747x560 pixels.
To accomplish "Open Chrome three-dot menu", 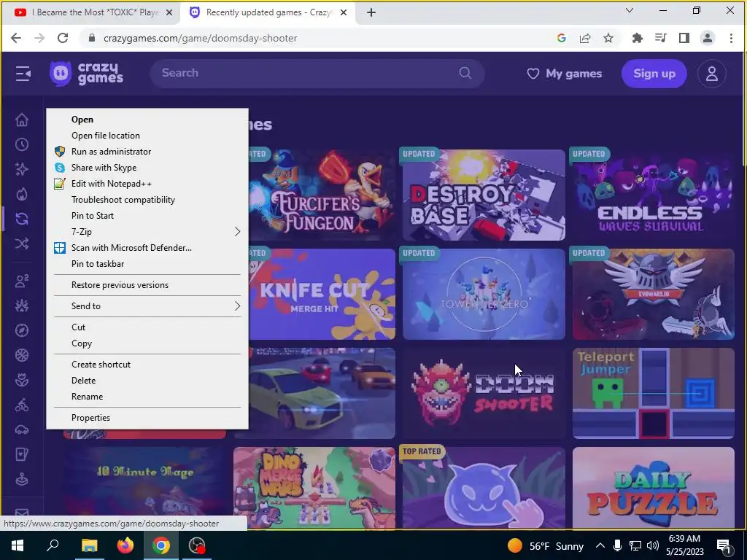I will (x=731, y=38).
